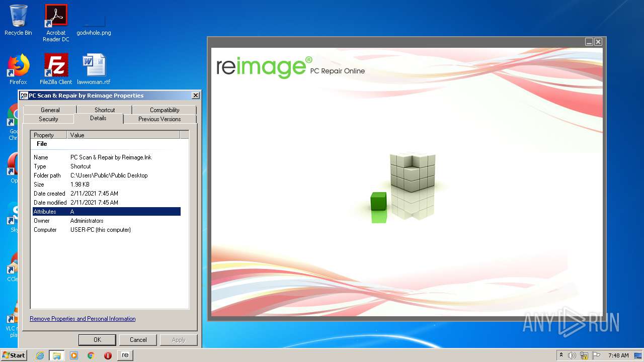Select the Date modified row
The height and width of the screenshot is (362, 644).
tap(106, 203)
